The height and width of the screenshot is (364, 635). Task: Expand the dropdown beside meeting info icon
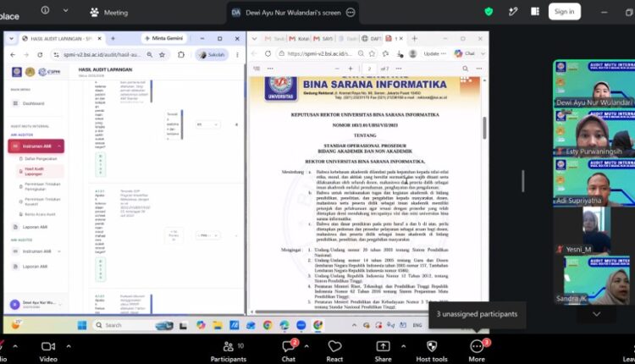pos(65,10)
